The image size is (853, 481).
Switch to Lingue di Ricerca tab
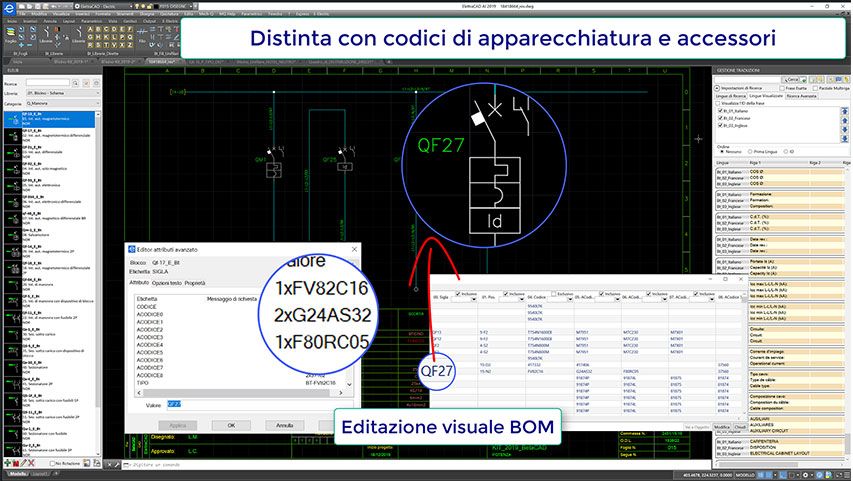(731, 96)
